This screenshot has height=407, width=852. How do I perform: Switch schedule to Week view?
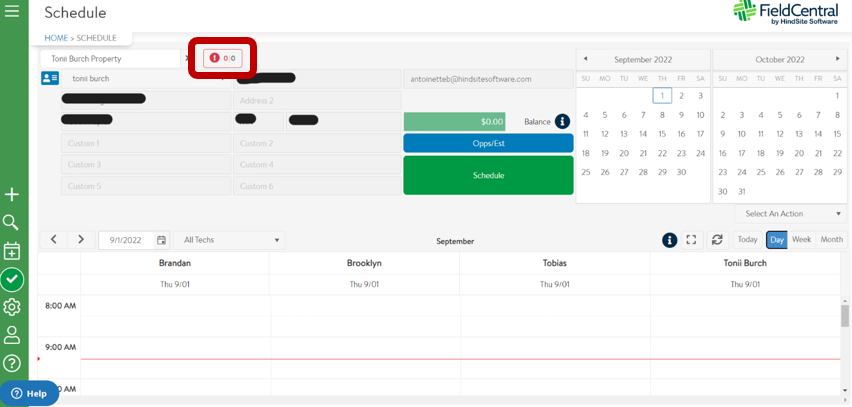(x=802, y=240)
